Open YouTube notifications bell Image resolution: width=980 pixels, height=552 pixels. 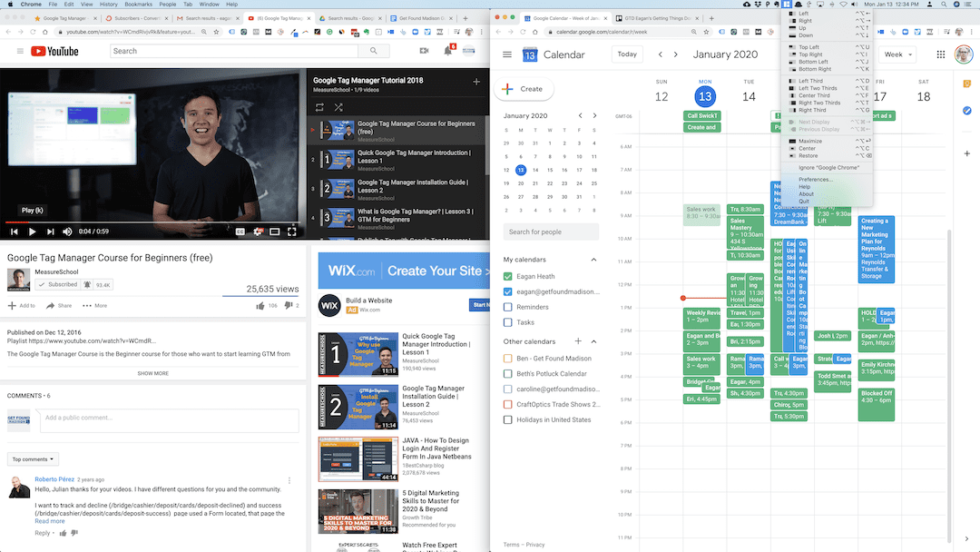tap(448, 51)
